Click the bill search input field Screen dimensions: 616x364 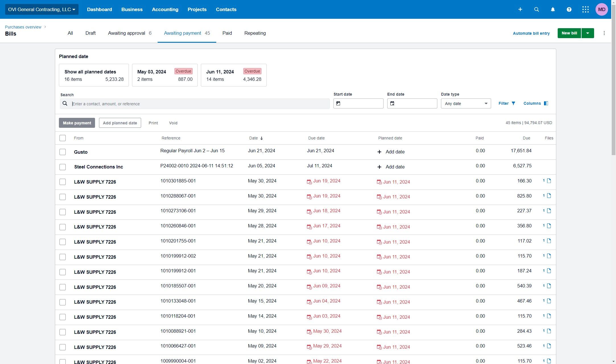[199, 104]
